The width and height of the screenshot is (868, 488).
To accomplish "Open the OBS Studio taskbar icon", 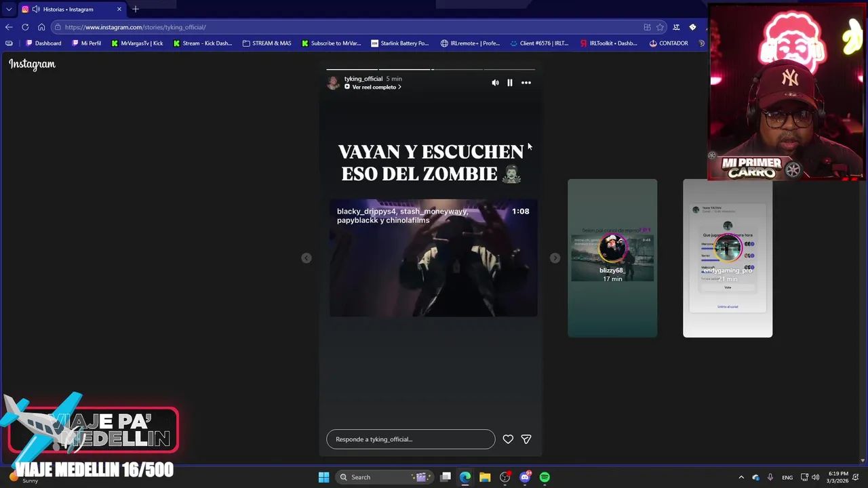I will click(505, 477).
